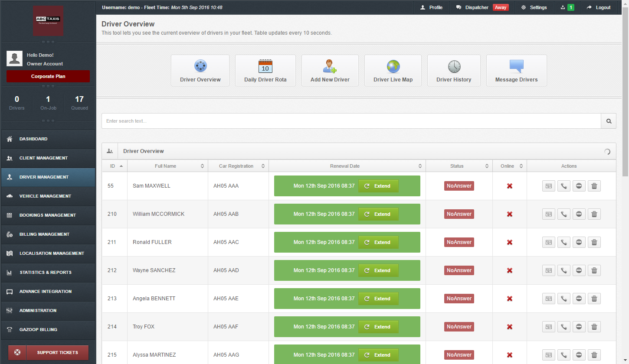Open the Message Drivers tool
The height and width of the screenshot is (364, 629).
pyautogui.click(x=516, y=70)
